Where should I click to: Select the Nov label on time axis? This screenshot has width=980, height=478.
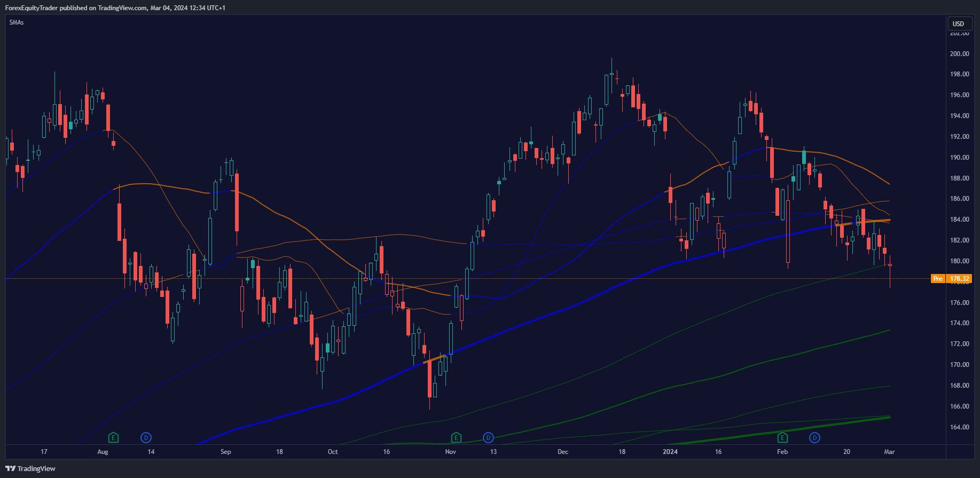pyautogui.click(x=451, y=452)
